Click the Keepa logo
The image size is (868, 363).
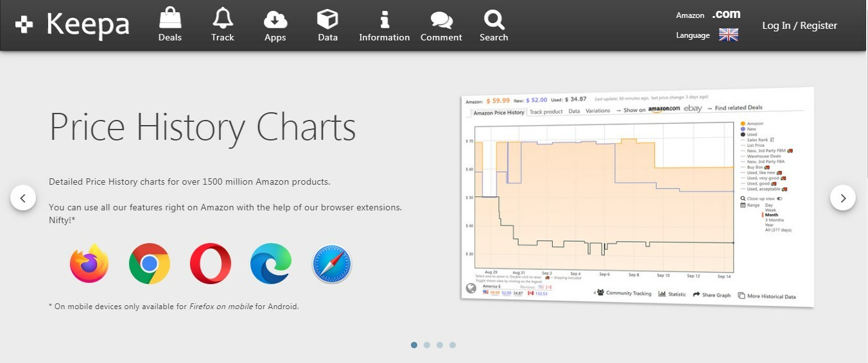[x=72, y=25]
